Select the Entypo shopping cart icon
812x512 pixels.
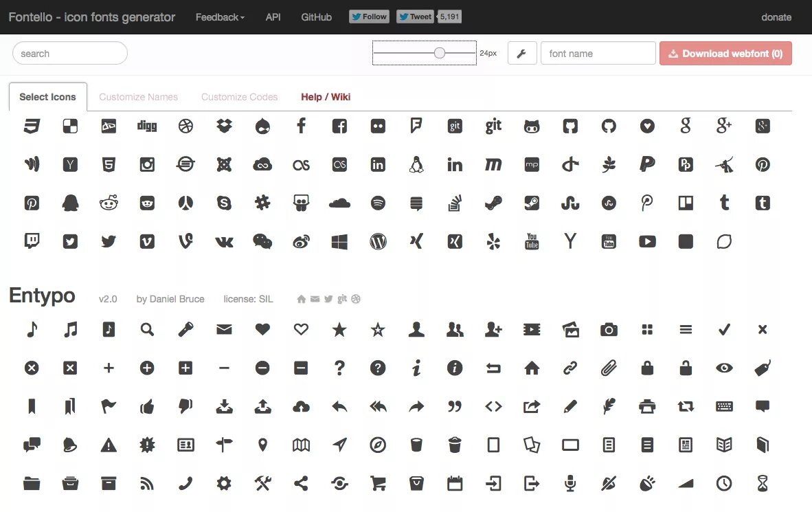(x=377, y=483)
